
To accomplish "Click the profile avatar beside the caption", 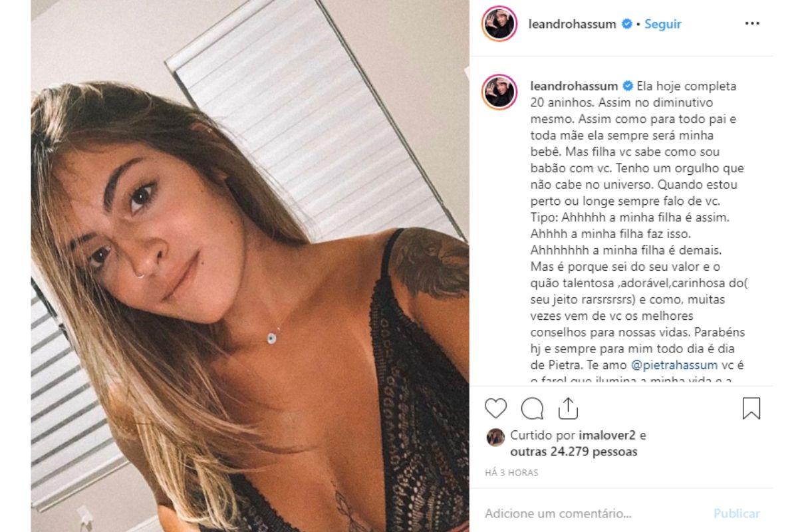I will (x=499, y=91).
